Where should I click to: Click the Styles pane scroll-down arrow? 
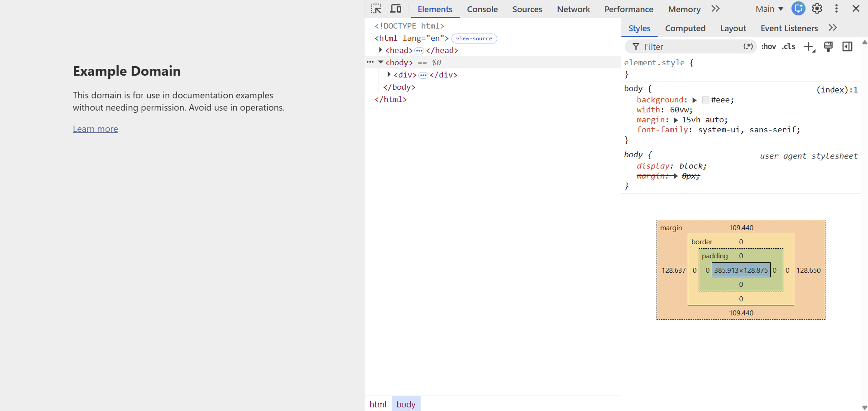pos(864,407)
